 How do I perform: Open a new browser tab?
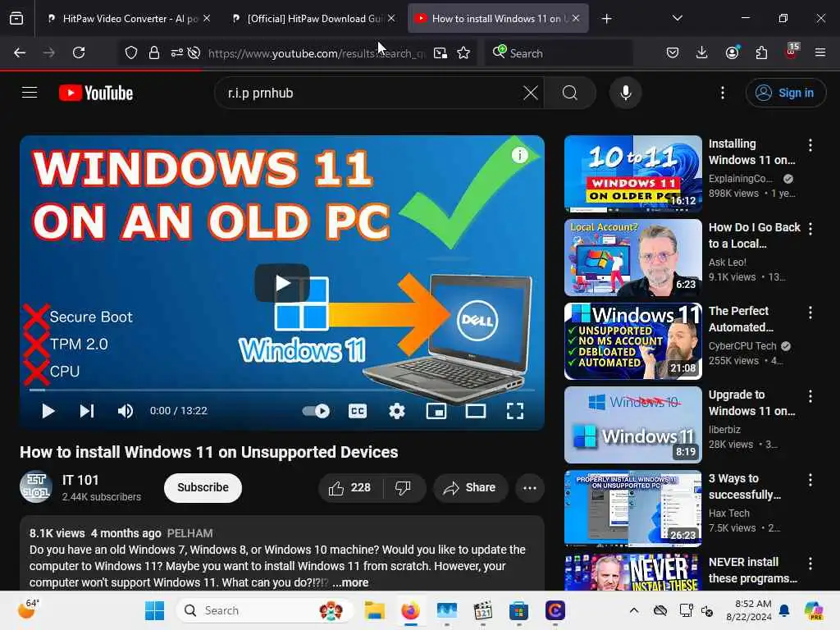[x=606, y=19]
